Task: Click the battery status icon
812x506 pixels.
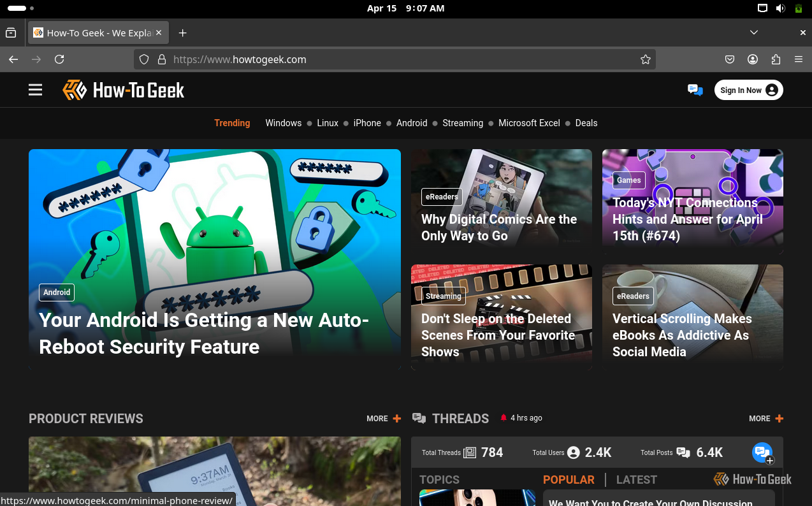Action: click(799, 8)
